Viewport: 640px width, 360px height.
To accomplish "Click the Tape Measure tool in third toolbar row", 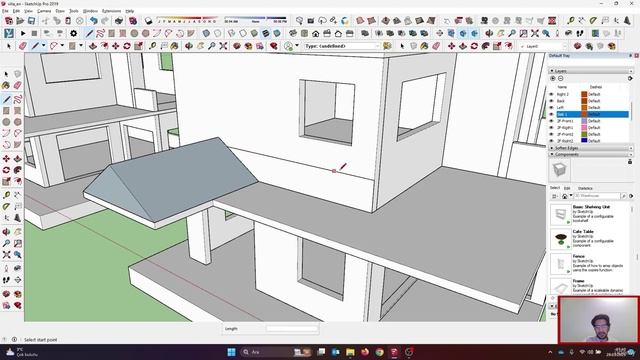I will (x=153, y=46).
